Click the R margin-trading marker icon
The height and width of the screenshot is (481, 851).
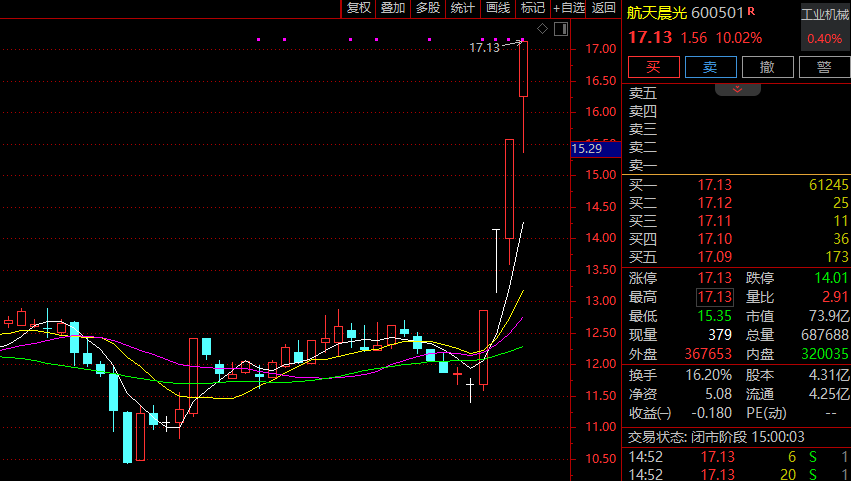[751, 11]
